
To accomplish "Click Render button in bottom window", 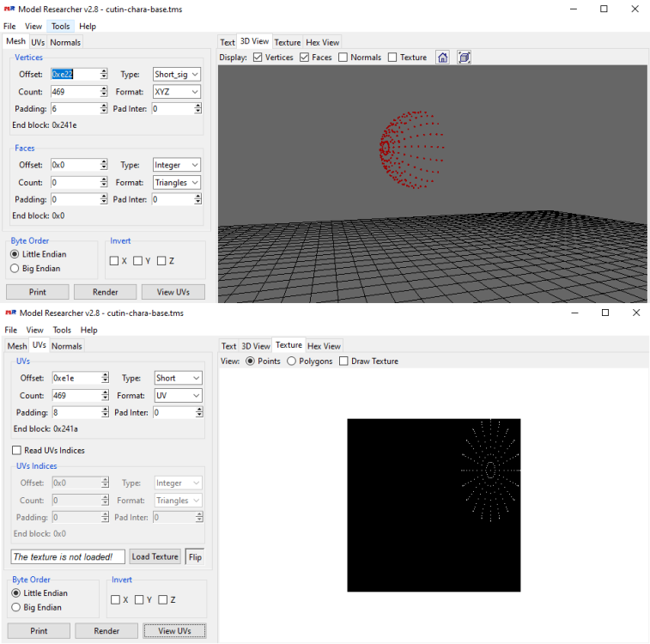I will pos(106,631).
